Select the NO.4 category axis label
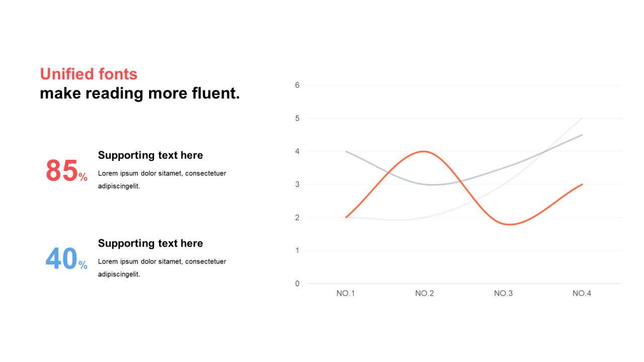 (x=582, y=294)
